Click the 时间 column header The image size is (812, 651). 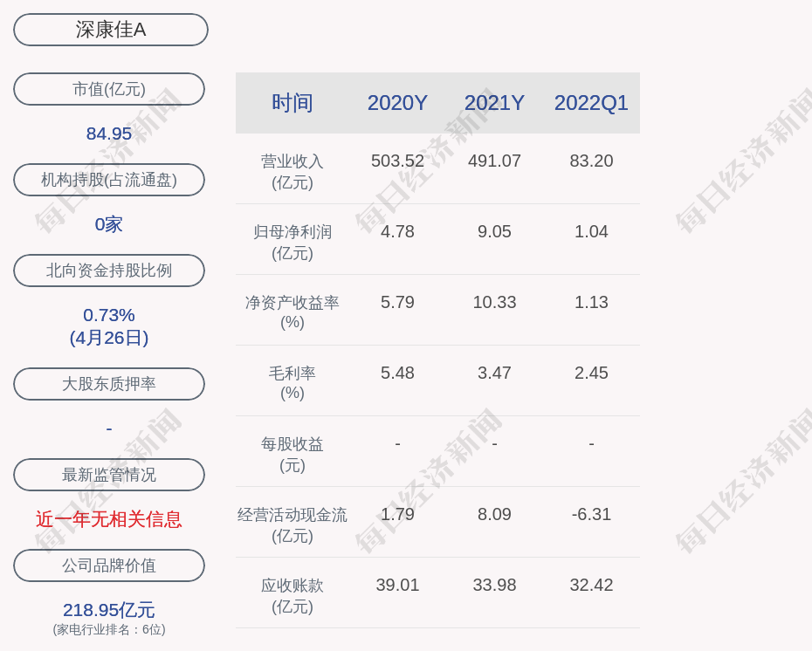point(292,103)
